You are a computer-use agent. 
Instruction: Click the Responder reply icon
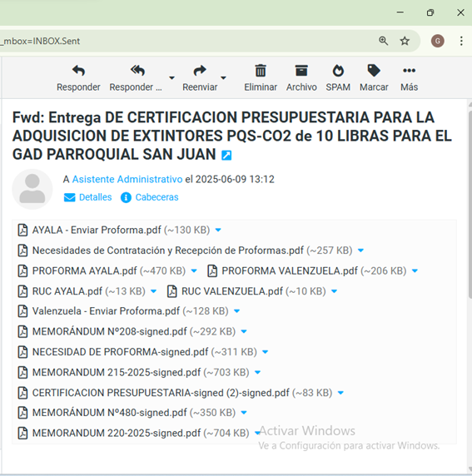[78, 71]
